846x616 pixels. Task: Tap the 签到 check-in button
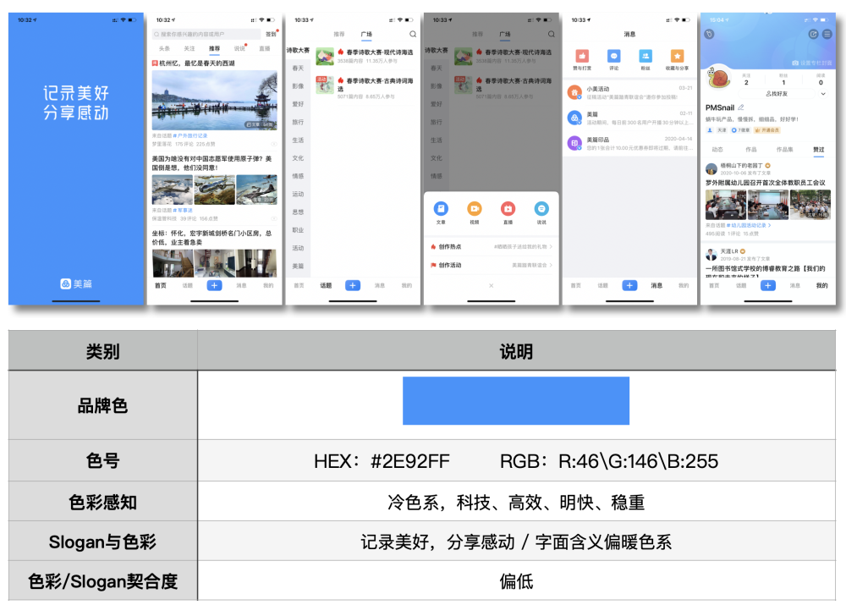point(271,33)
